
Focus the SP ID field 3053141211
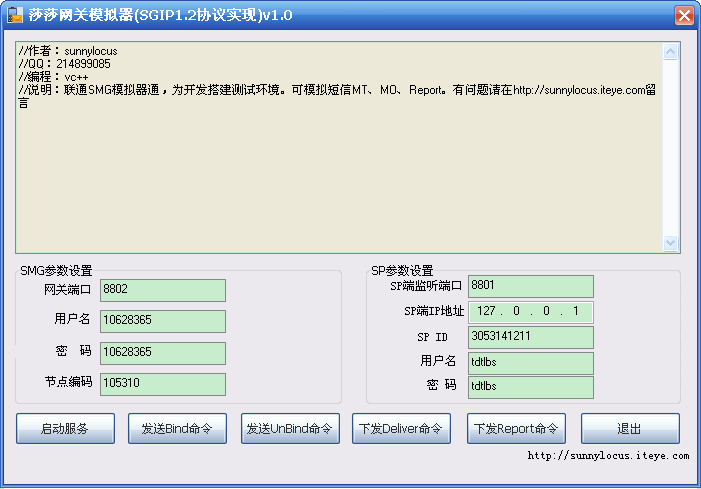[531, 337]
